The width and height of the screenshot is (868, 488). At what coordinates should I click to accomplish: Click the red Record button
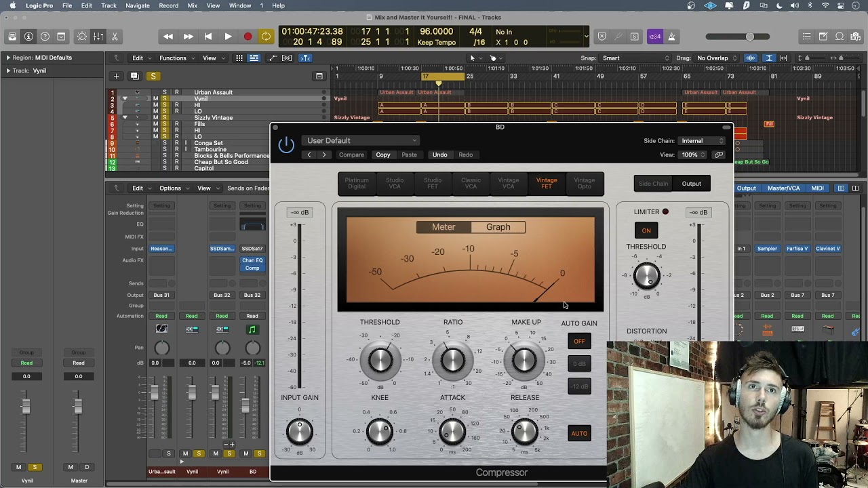(248, 37)
